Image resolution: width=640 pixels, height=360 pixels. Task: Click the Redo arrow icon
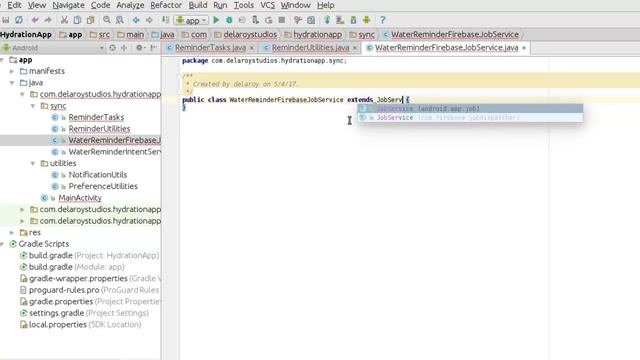[x=48, y=20]
